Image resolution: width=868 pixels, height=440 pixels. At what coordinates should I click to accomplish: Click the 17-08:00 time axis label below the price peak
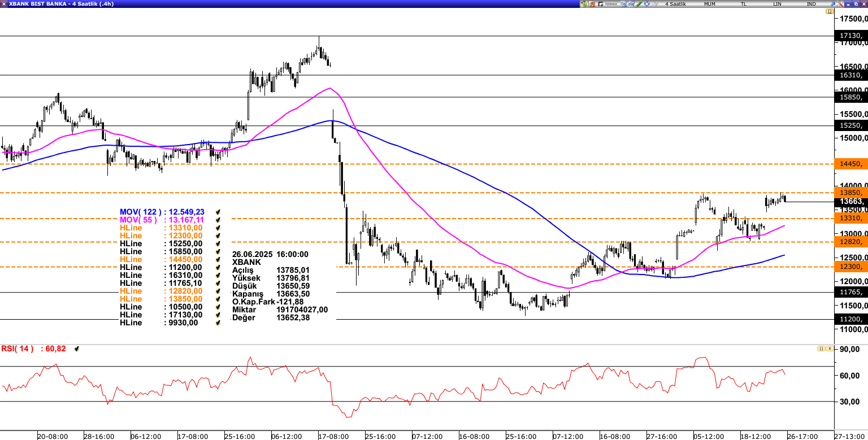333,437
